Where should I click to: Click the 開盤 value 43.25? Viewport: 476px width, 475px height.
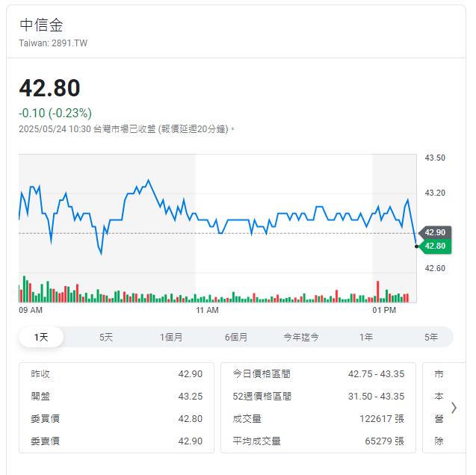pyautogui.click(x=191, y=396)
